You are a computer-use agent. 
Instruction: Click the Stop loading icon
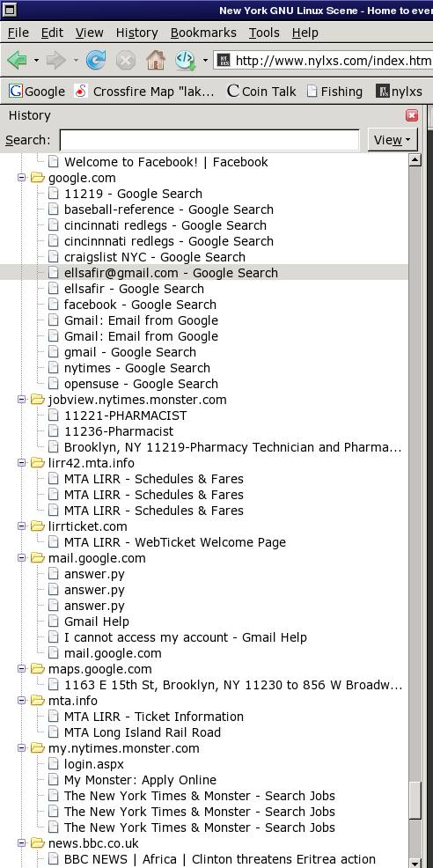(x=126, y=60)
